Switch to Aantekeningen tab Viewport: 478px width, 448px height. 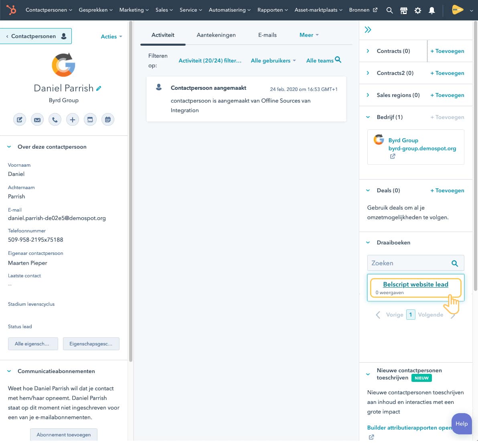(x=216, y=35)
